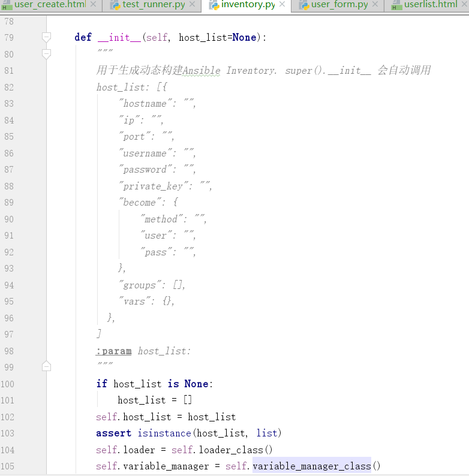Click '"method"' key in the docstring
469x476 pixels.
coord(161,219)
